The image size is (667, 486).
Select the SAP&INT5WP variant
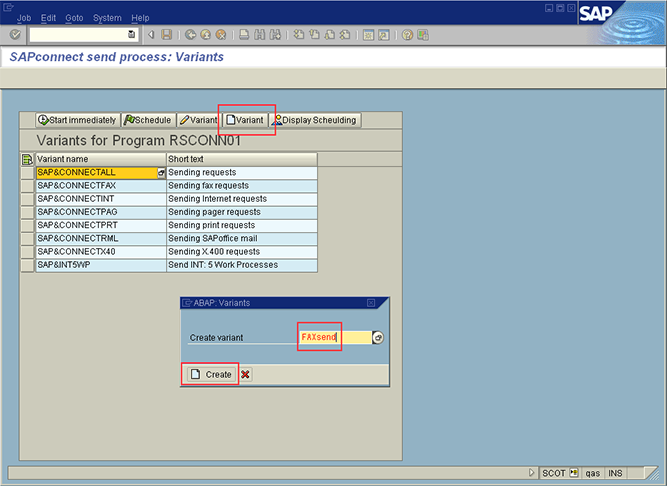(101, 264)
